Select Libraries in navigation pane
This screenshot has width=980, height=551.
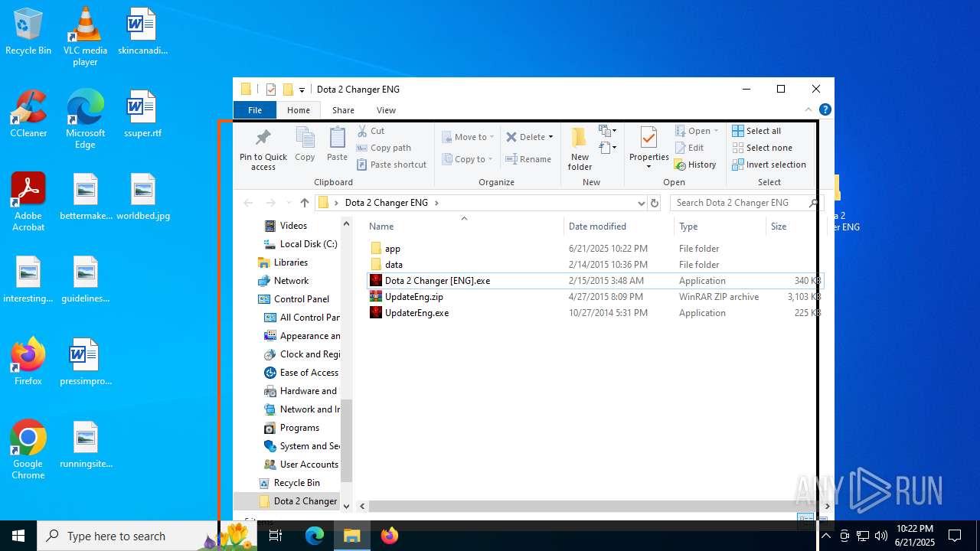click(283, 262)
